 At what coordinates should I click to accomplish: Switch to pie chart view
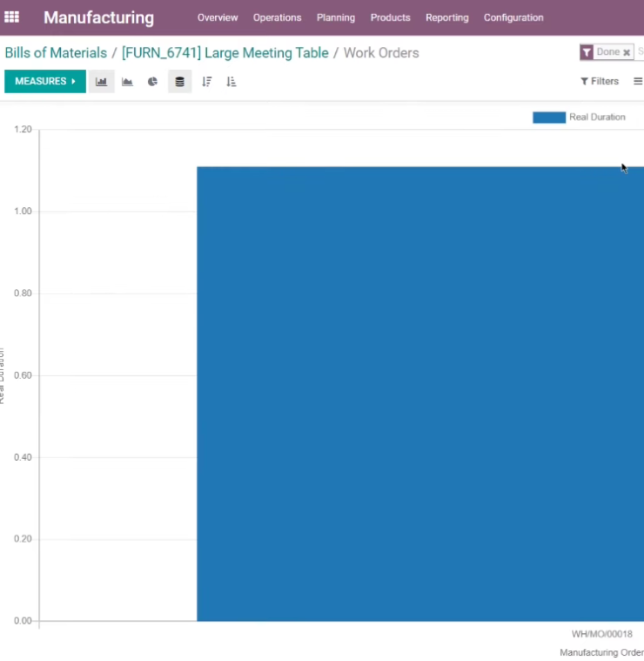point(152,81)
